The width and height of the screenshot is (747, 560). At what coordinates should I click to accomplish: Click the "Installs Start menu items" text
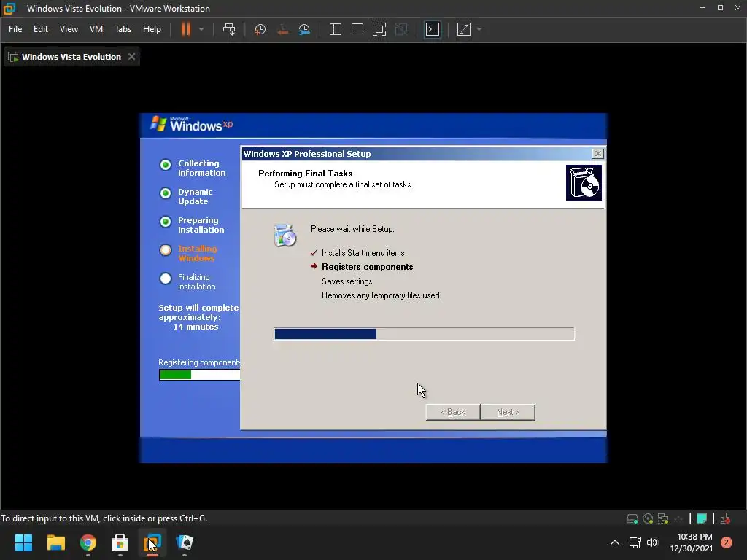coord(363,253)
